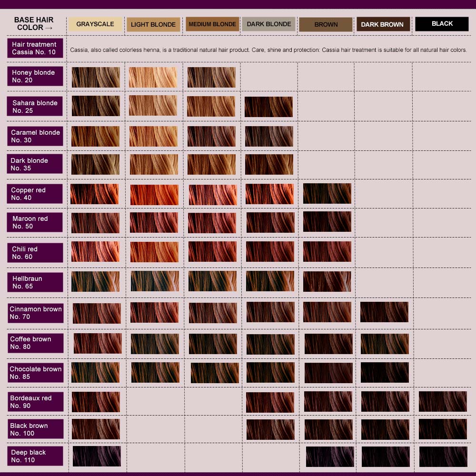This screenshot has height=476, width=476.
Task: Select the Light Blonde base hair color header
Action: (153, 24)
